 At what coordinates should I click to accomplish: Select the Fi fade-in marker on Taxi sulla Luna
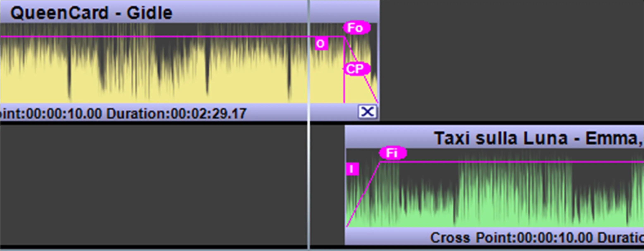point(393,153)
